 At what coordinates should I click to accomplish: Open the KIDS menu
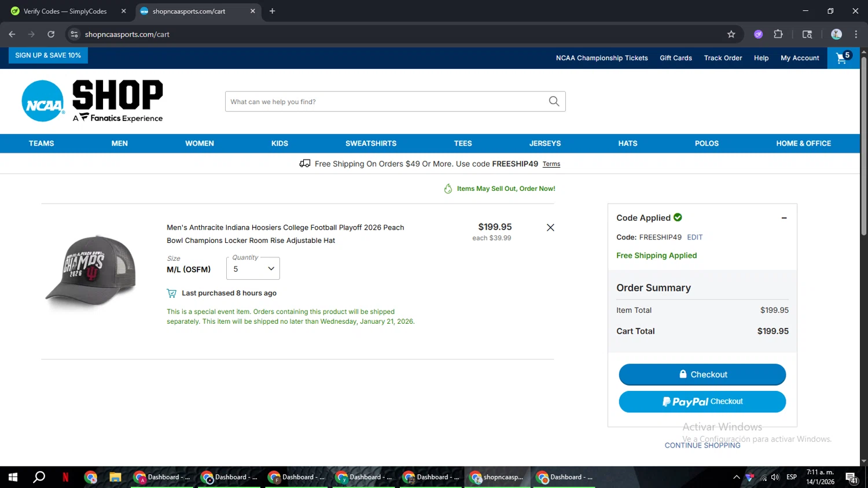coord(279,143)
